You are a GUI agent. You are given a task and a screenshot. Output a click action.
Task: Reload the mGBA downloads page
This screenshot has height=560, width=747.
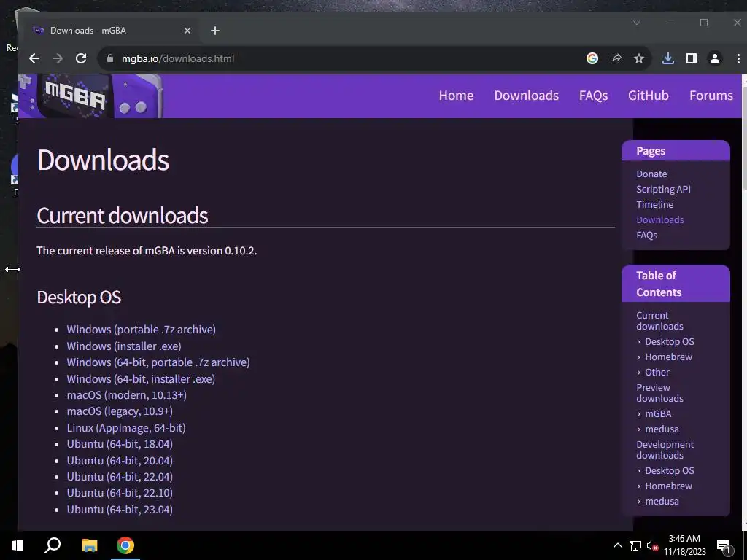(81, 58)
